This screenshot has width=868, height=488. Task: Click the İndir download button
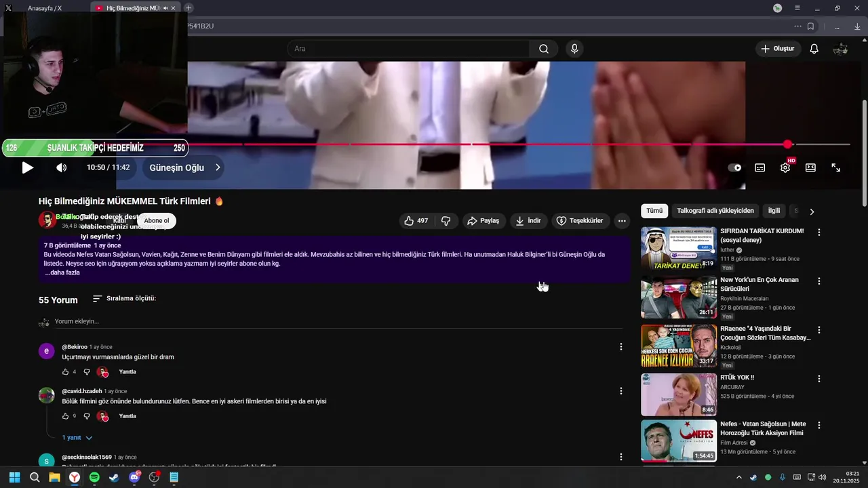[528, 221]
